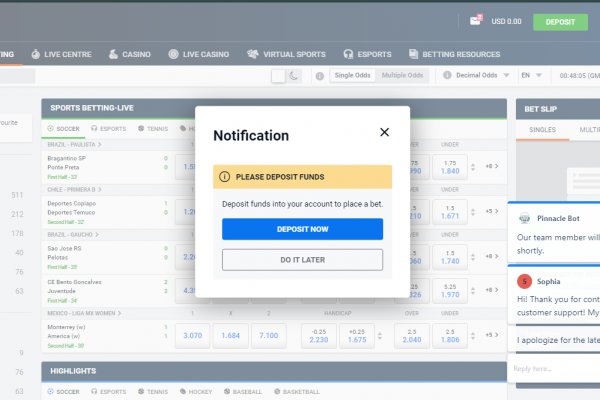Go to the Casino page
600x400 pixels.
pos(129,54)
